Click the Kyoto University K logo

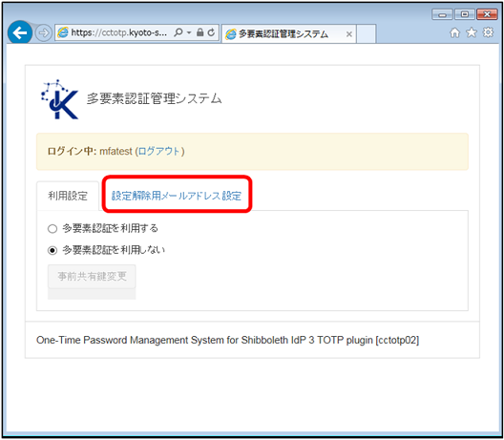click(59, 99)
